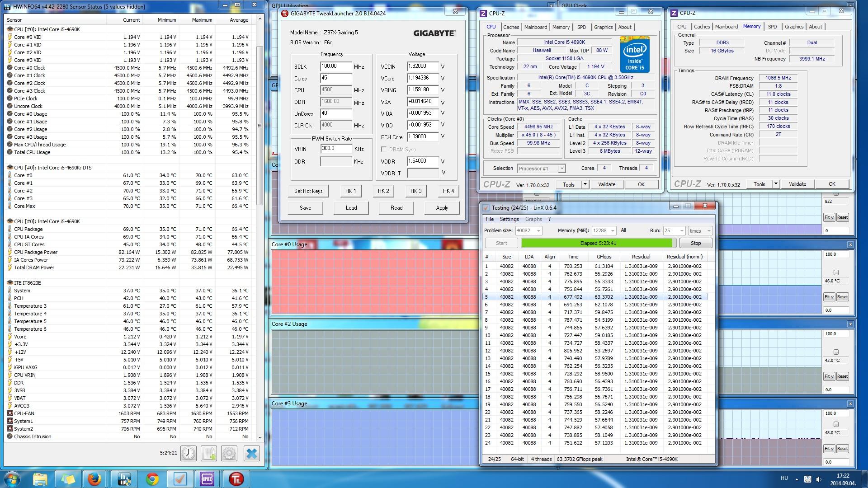
Task: Switch to Caches tab in CPU-Z CPU window
Action: 511,27
